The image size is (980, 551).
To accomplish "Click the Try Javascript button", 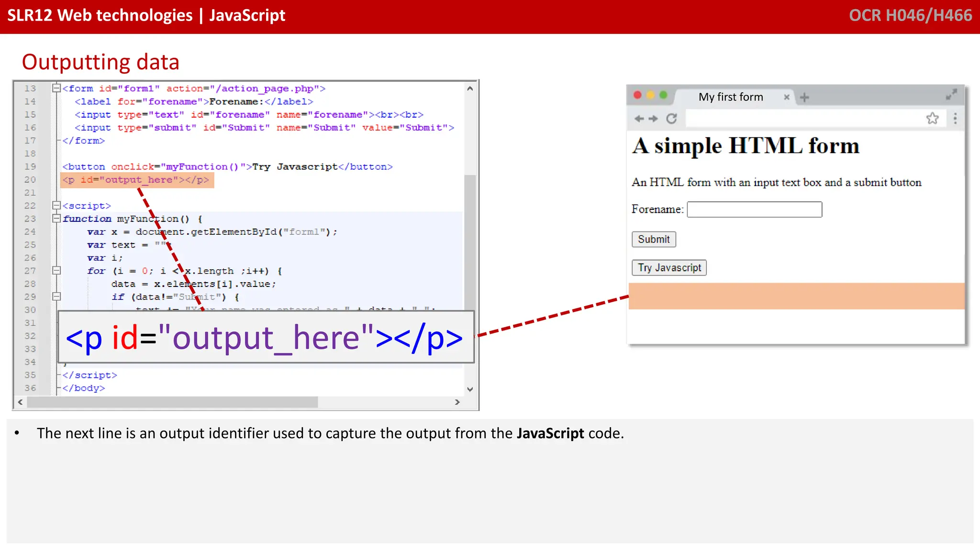I will 669,267.
